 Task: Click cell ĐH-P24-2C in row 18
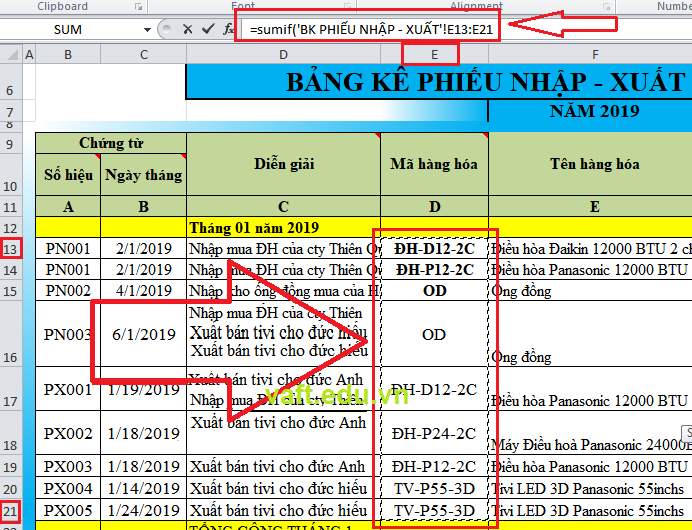pyautogui.click(x=434, y=433)
